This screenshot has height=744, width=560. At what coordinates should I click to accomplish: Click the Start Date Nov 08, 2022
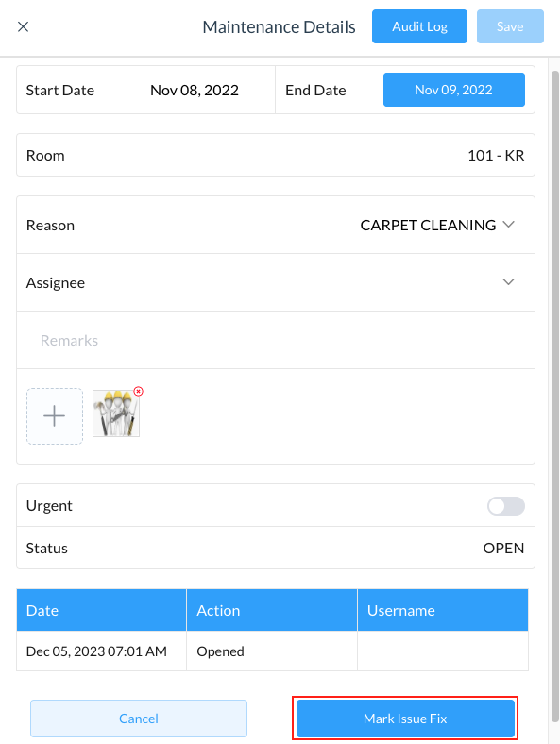[x=195, y=90]
